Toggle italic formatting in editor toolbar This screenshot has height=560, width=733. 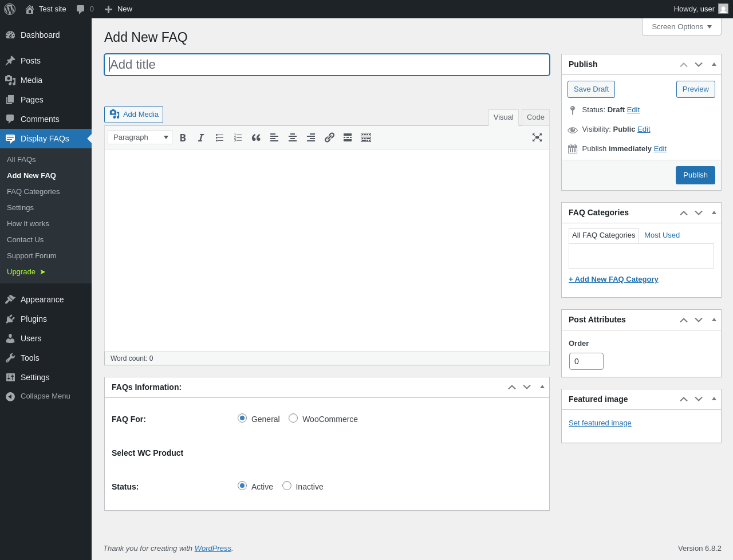pos(201,137)
